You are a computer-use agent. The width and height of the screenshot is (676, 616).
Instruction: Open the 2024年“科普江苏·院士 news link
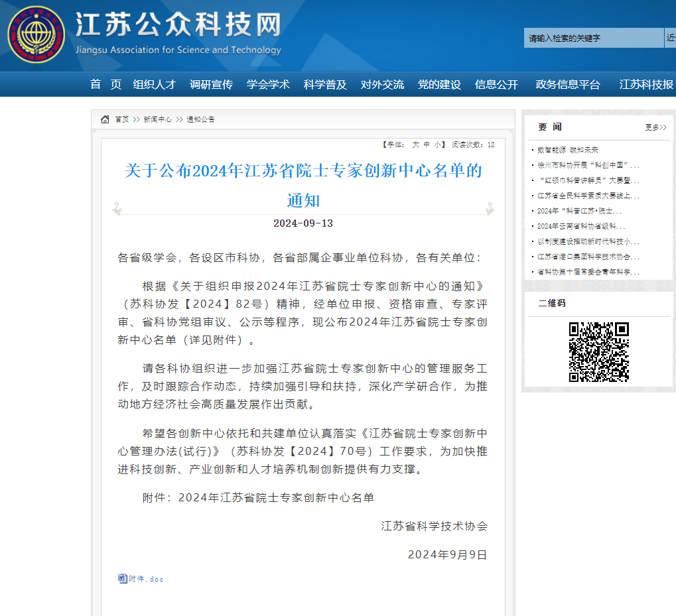click(579, 211)
